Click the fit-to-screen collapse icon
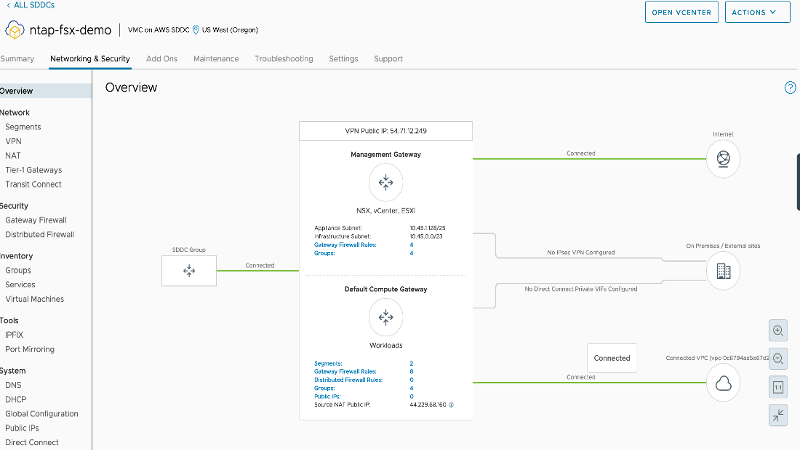 [779, 415]
